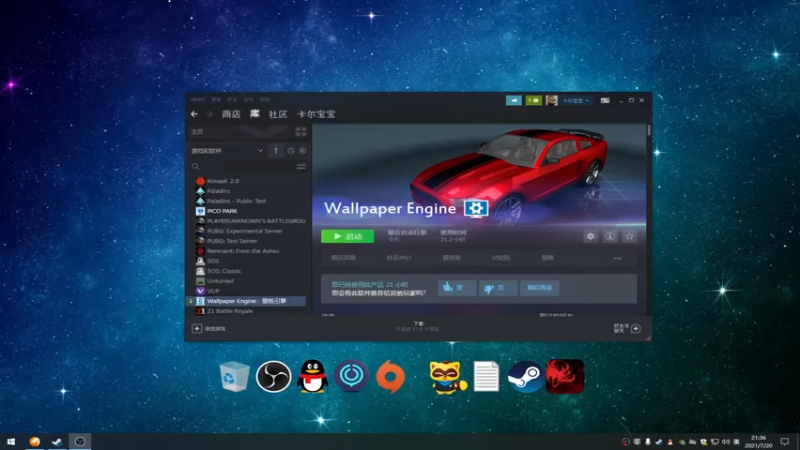Open Steam icon in desktop dock
The width and height of the screenshot is (800, 450).
pos(526,377)
